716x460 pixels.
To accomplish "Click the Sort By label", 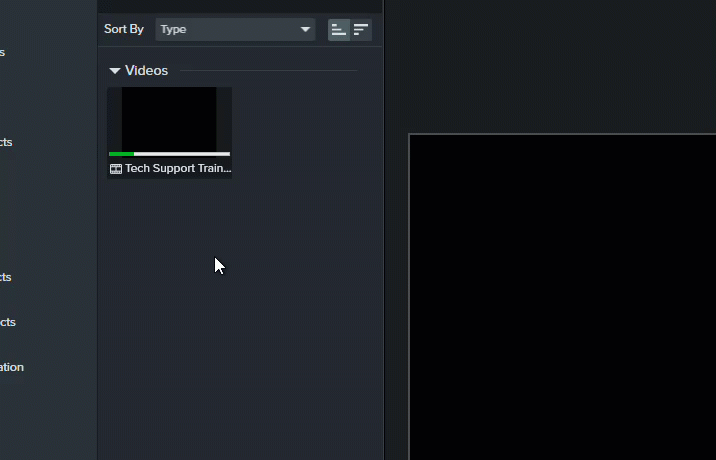I will [x=124, y=29].
